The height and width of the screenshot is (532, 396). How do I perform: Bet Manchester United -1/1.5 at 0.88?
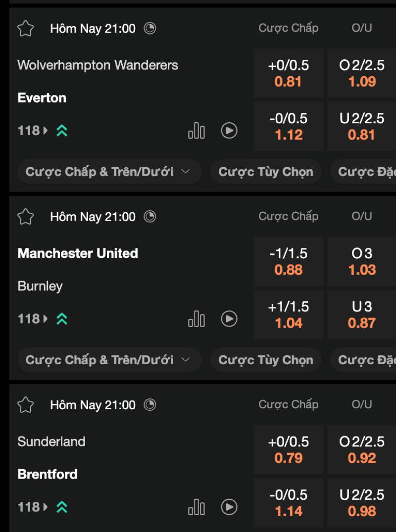tap(288, 261)
